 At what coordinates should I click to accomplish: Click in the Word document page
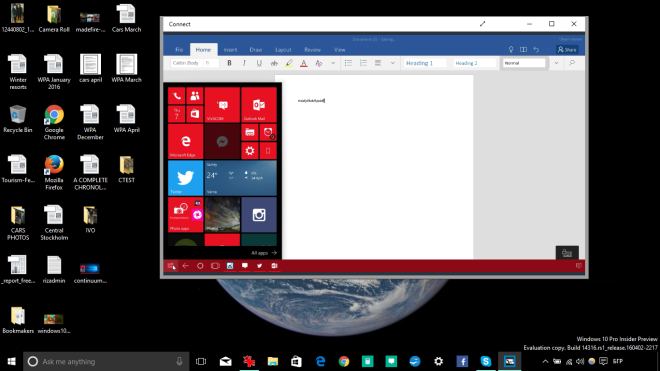(x=374, y=167)
